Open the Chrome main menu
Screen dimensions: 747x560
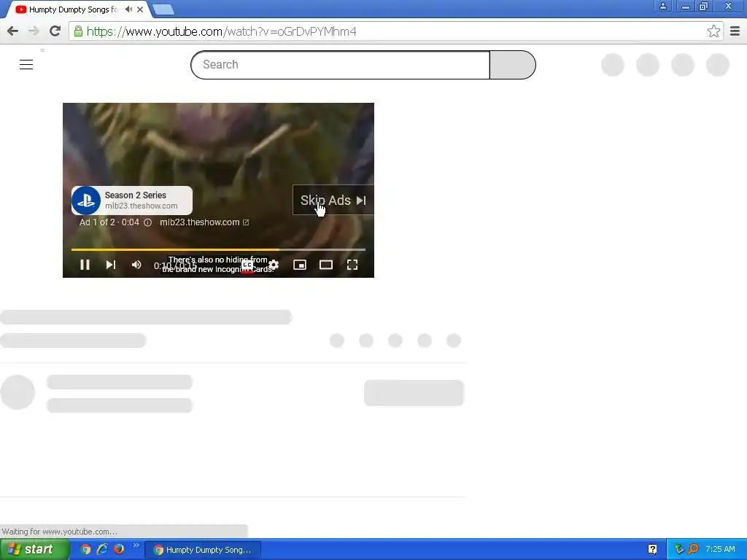click(735, 31)
